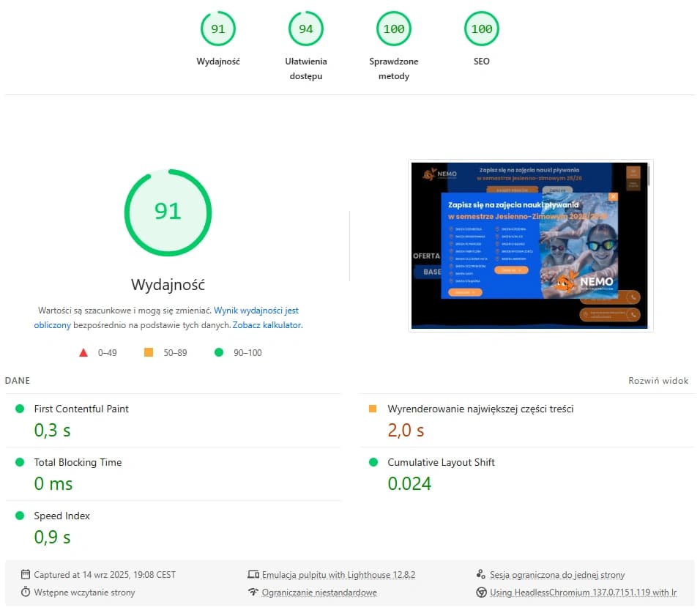Open the Zobacz kalkulator link
Viewport: 700px width, 613px height.
267,325
